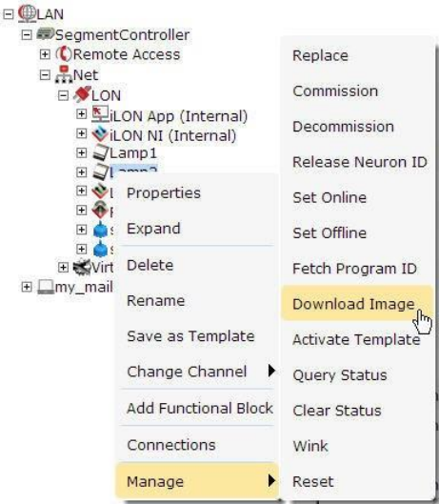Select Set Offline menu entry
The image size is (439, 504).
point(357,232)
